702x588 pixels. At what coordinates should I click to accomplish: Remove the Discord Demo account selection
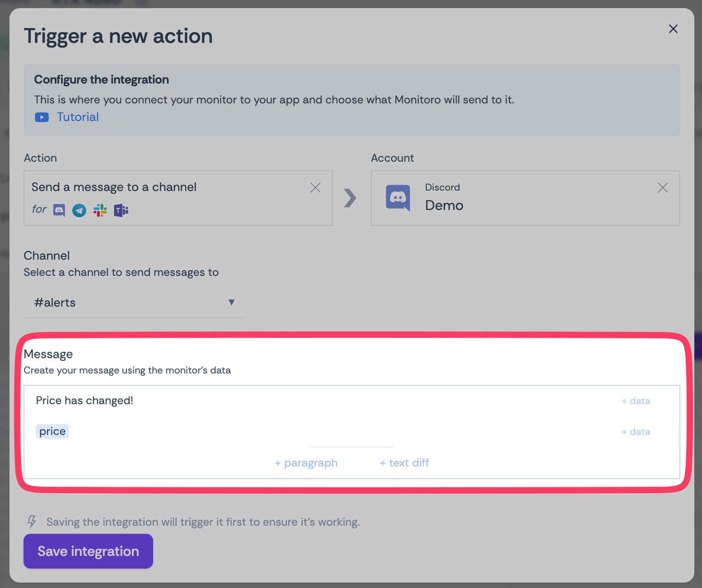[662, 187]
